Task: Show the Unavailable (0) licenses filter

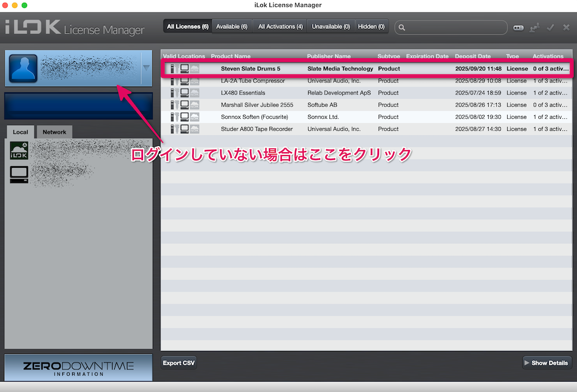Action: (331, 27)
